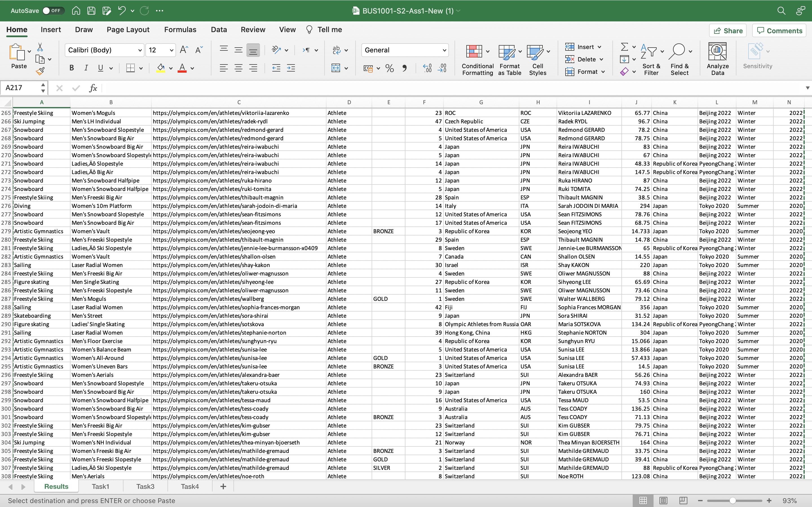The height and width of the screenshot is (507, 812).
Task: Apply percent number format
Action: point(389,68)
